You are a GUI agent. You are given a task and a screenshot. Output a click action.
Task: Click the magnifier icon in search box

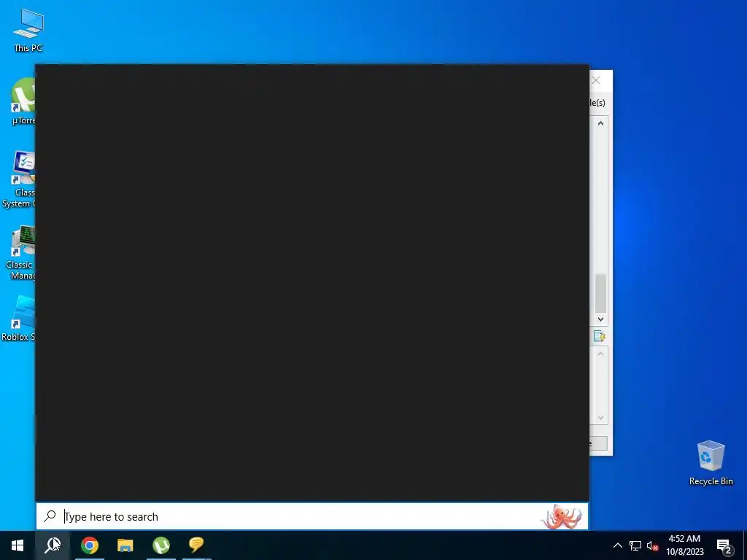point(50,516)
